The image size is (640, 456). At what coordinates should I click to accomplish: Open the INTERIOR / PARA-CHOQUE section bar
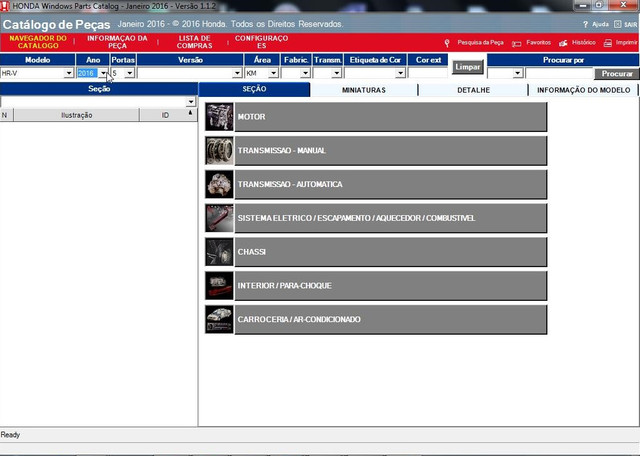tap(391, 286)
